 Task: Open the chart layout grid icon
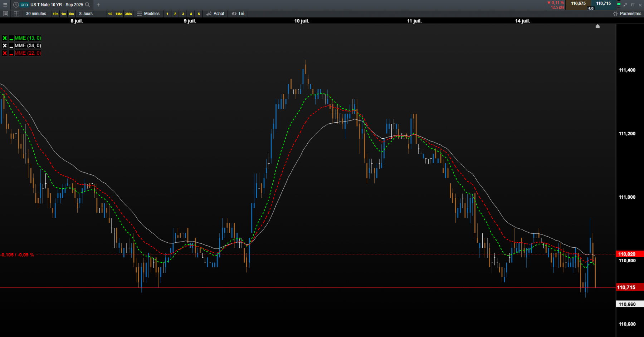[x=16, y=14]
